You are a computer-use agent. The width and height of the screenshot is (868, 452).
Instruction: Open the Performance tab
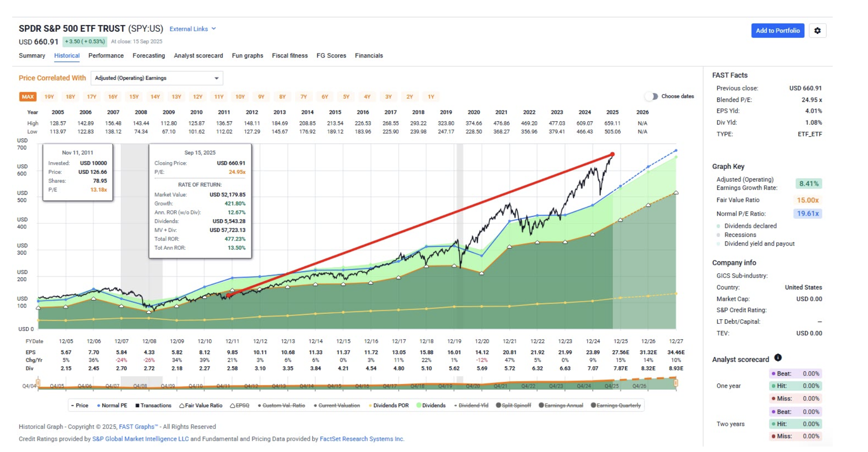[x=106, y=56]
